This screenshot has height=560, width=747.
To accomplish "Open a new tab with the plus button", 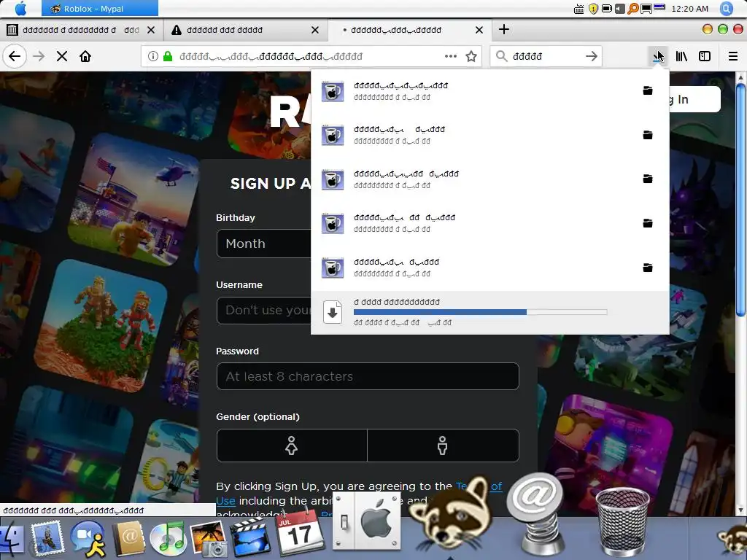I will [x=504, y=29].
